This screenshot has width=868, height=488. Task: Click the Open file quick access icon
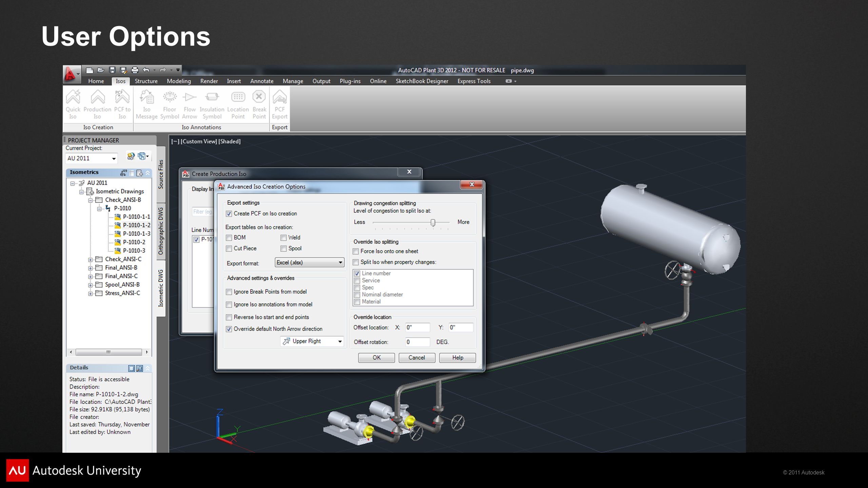[x=101, y=70]
